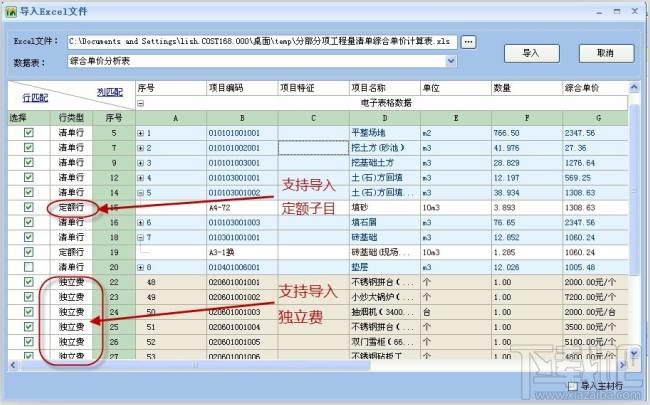The height and width of the screenshot is (405, 650).
Task: Select the 综合单价 column header
Action: 595,88
